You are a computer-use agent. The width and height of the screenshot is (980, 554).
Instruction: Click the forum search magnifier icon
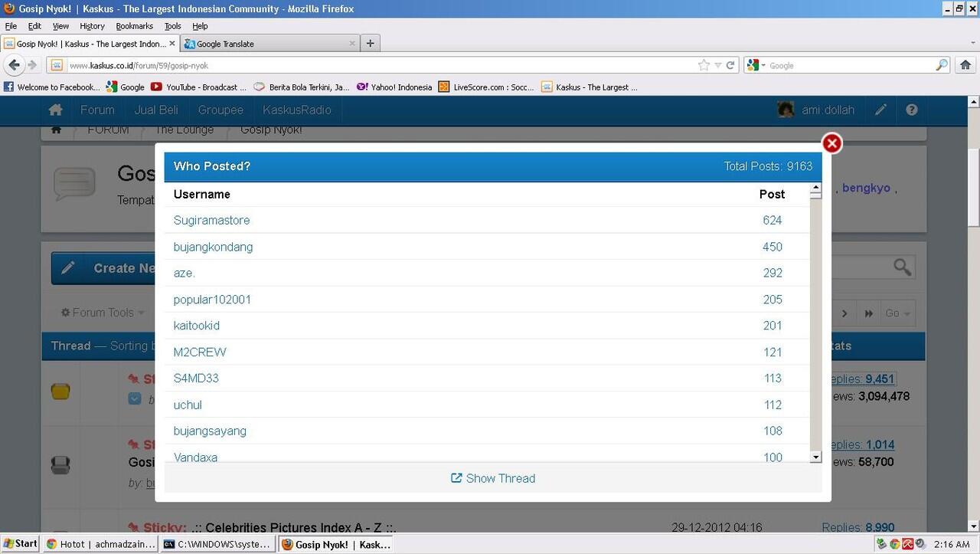pyautogui.click(x=903, y=267)
